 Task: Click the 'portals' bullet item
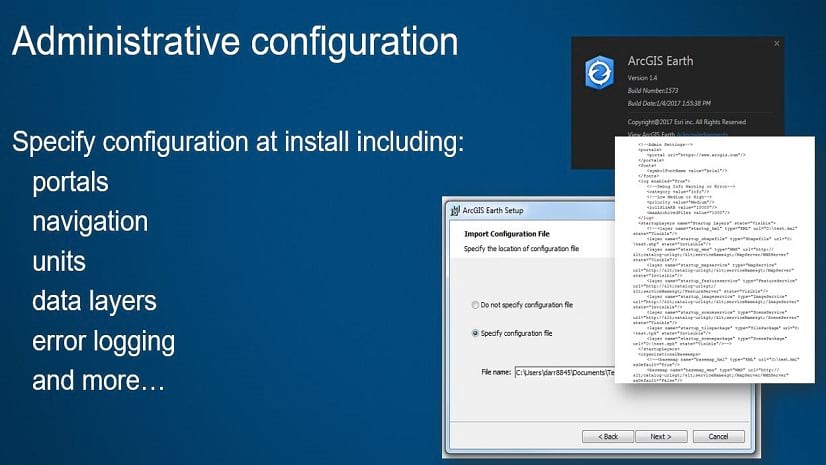click(70, 183)
